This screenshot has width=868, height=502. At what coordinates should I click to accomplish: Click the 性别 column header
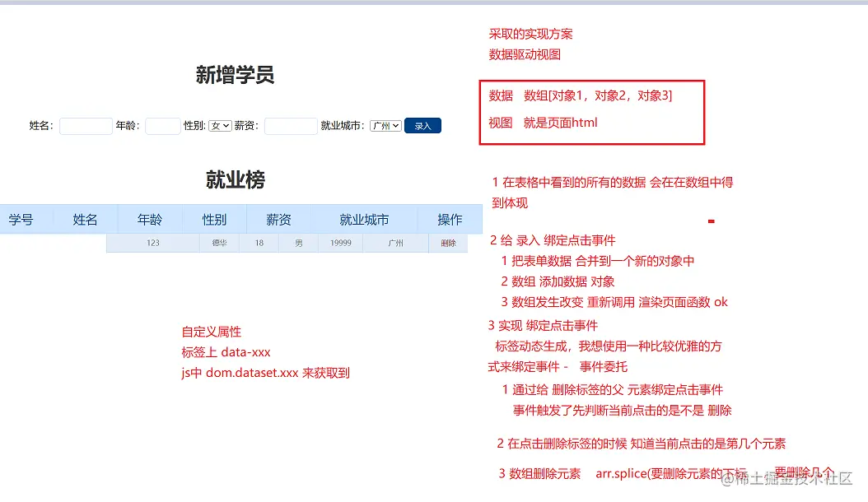(214, 220)
